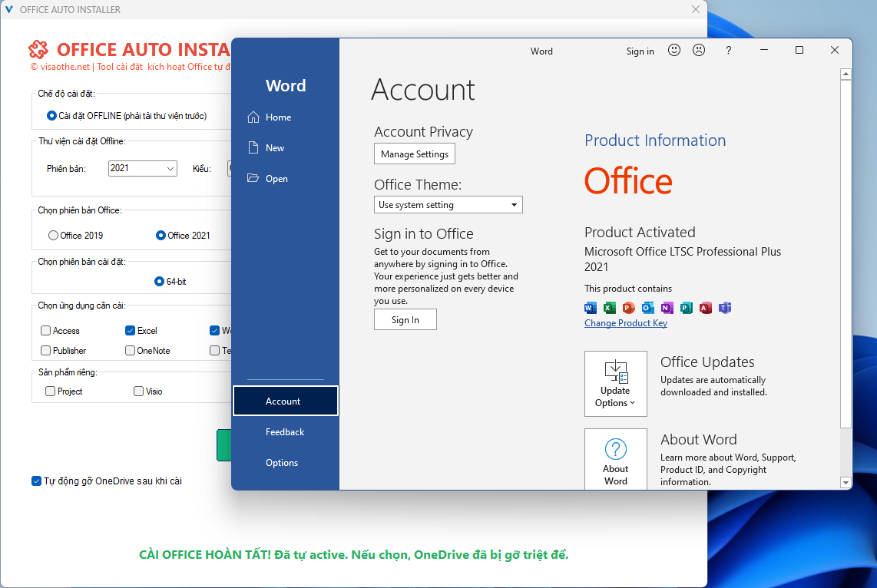The height and width of the screenshot is (588, 877).
Task: Click the Manage Settings button
Action: pyautogui.click(x=415, y=154)
